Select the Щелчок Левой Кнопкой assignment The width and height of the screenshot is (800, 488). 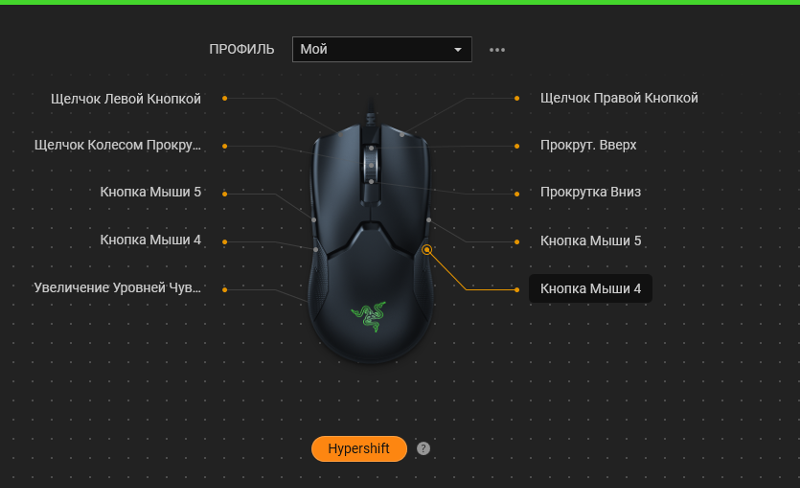tap(126, 99)
